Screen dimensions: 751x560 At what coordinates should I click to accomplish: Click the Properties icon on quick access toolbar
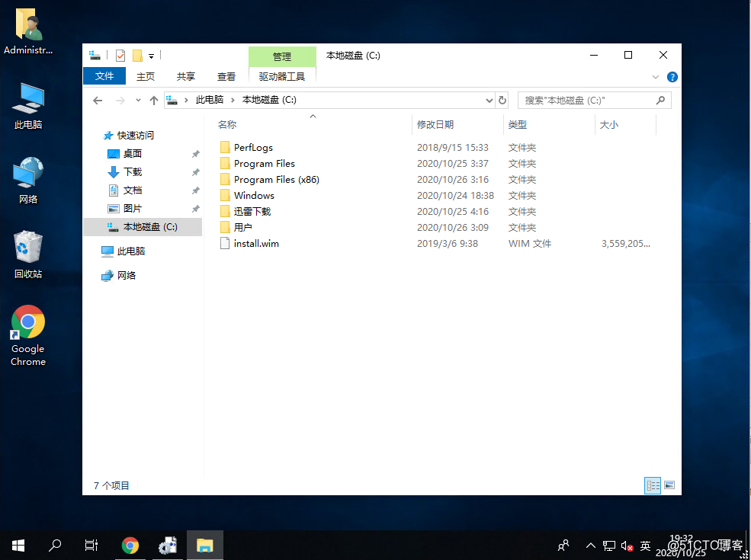(x=119, y=55)
